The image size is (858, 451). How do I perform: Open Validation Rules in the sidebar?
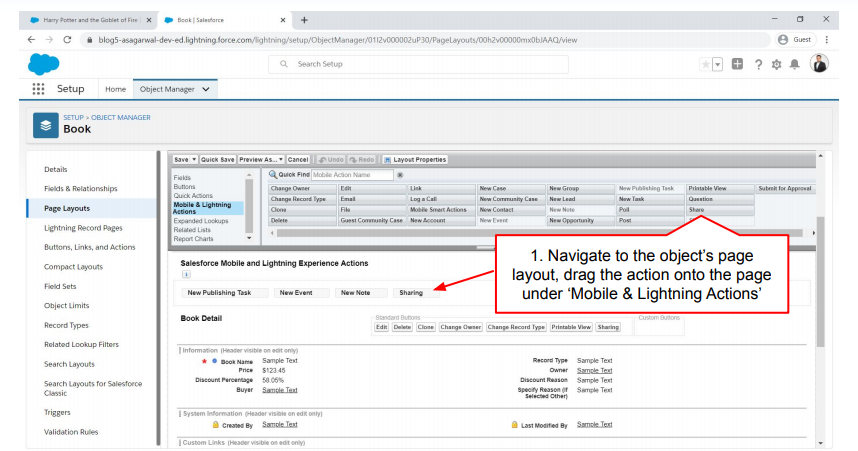71,432
